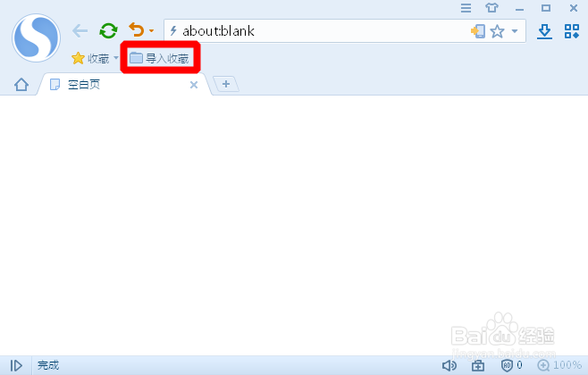Open a new tab with plus button

[226, 84]
